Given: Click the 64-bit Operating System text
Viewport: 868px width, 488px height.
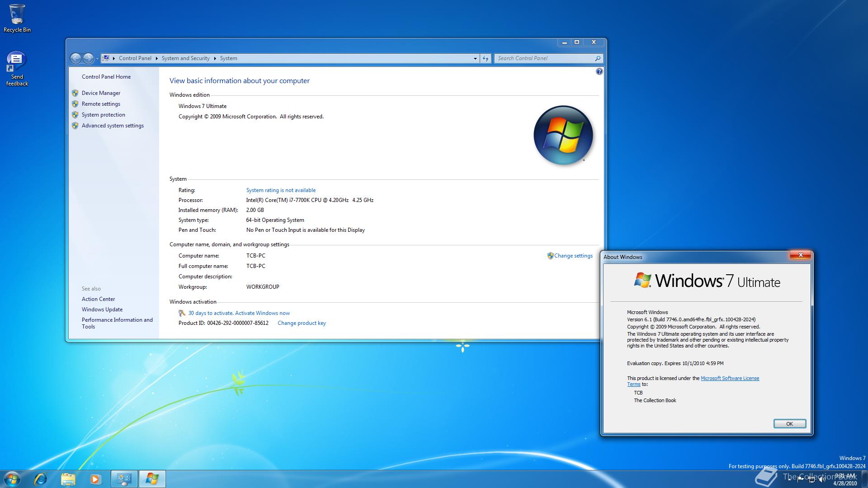Looking at the screenshot, I should [275, 220].
